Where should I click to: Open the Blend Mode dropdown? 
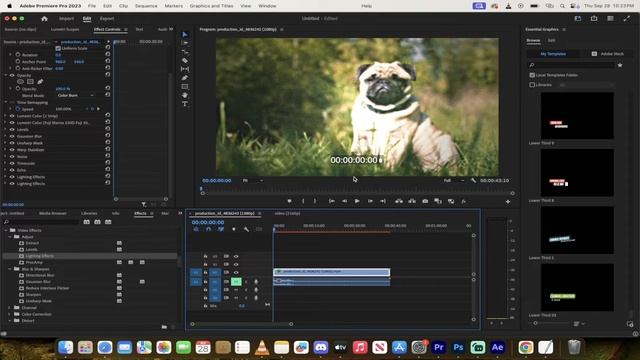click(76, 95)
